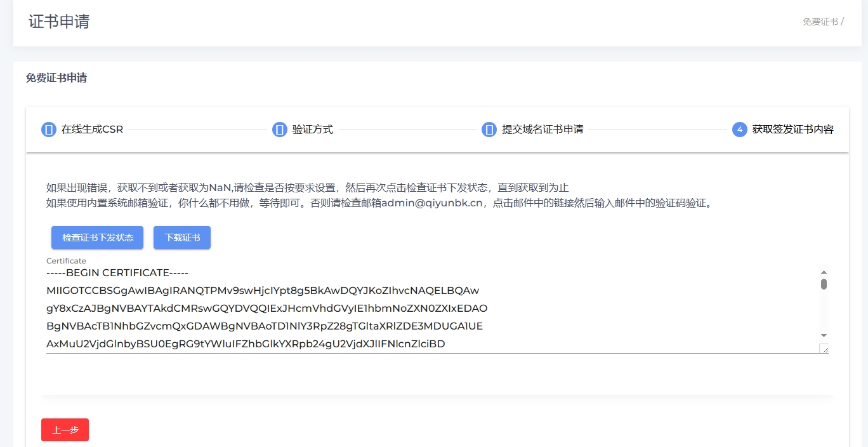Download the certificate with 下载证书

(x=182, y=237)
